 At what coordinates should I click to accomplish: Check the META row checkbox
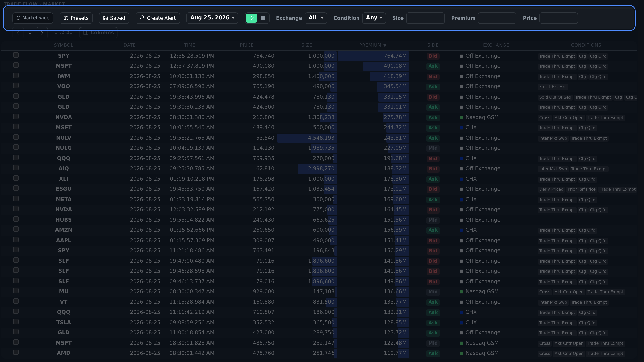click(x=16, y=199)
